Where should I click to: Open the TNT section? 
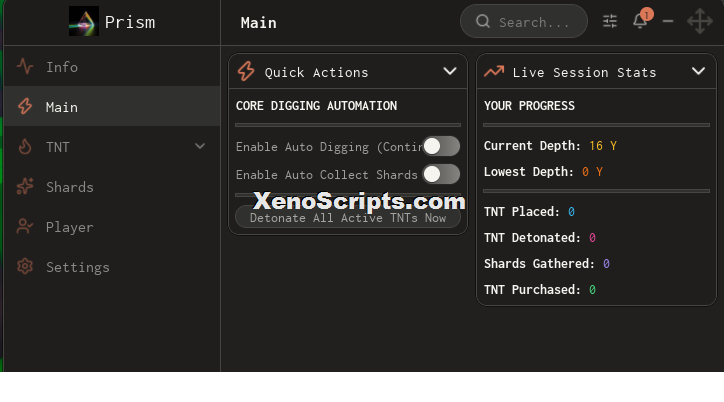(112, 147)
